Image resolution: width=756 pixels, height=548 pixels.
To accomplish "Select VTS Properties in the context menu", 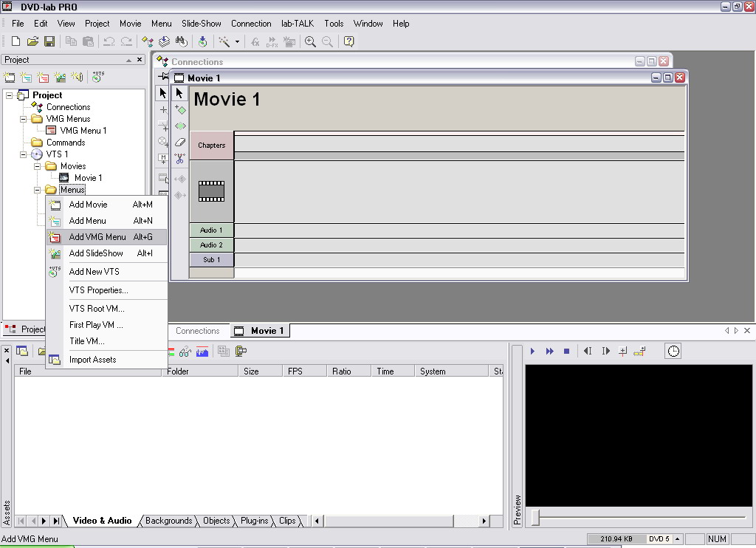I will tap(98, 290).
